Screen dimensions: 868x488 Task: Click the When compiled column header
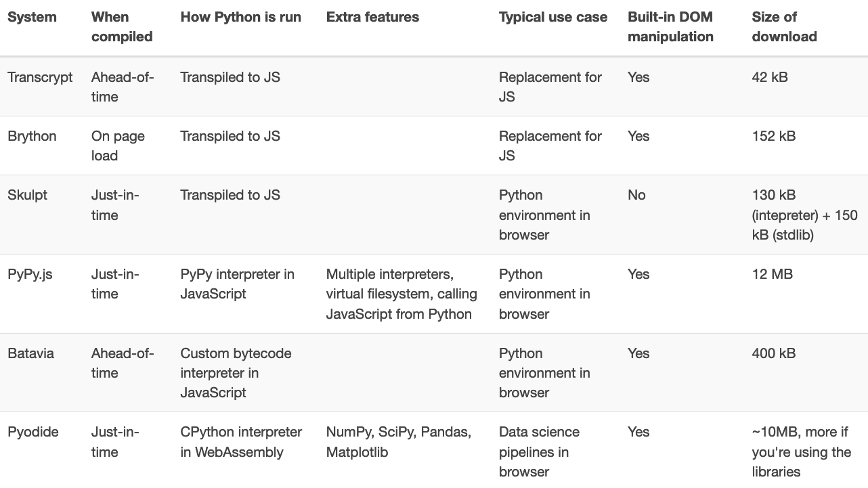coord(122,27)
